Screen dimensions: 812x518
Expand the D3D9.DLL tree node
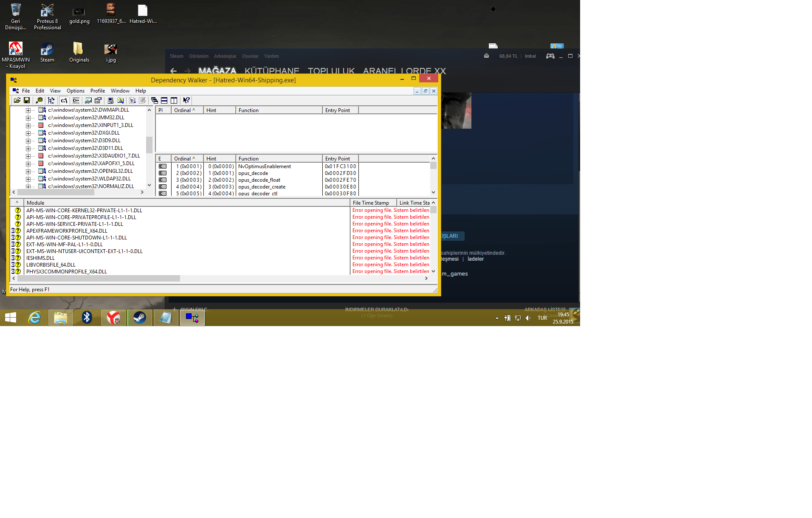click(x=28, y=141)
